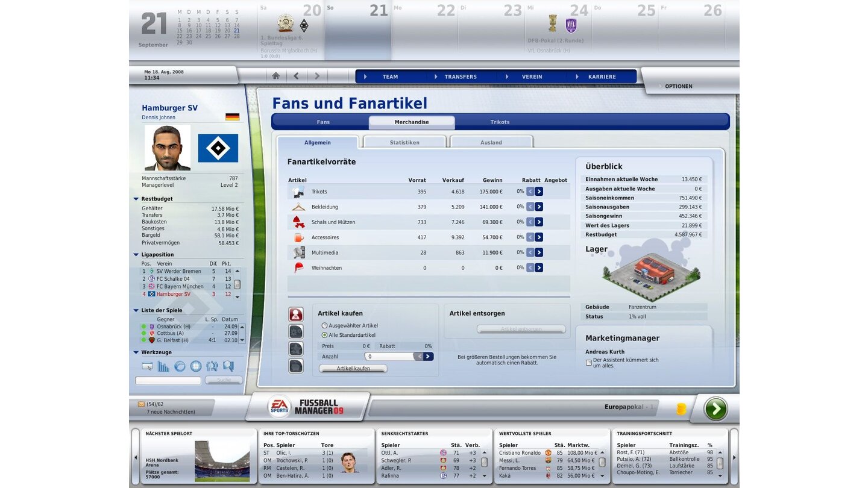The image size is (868, 488).
Task: Collapse the Restbudget section
Action: point(136,199)
